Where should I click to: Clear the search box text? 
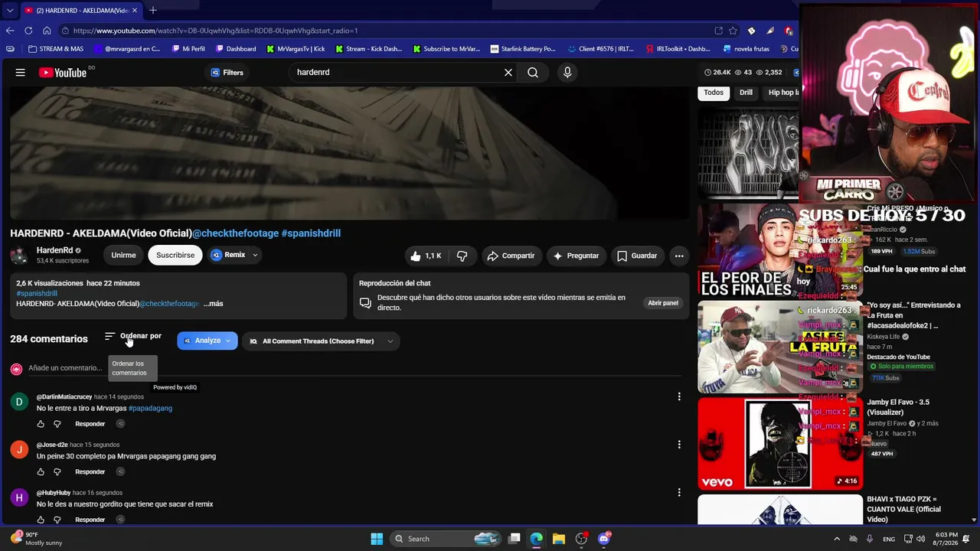click(x=508, y=73)
